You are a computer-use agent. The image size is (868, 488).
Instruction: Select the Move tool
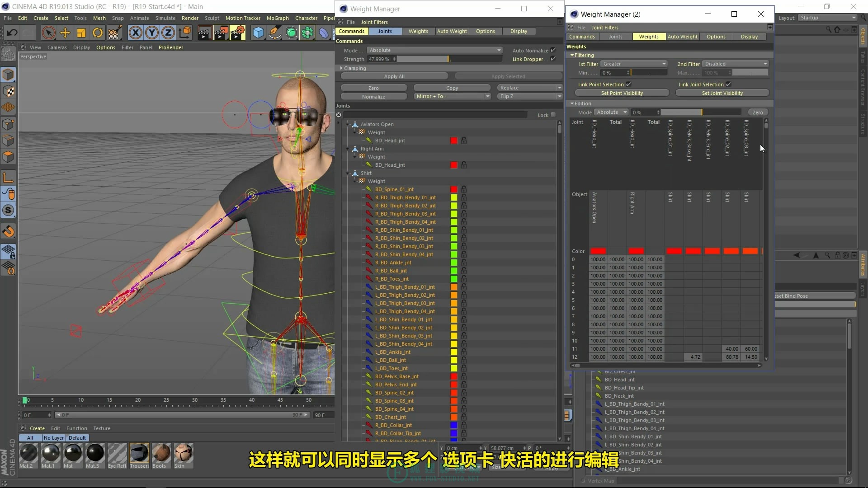65,33
